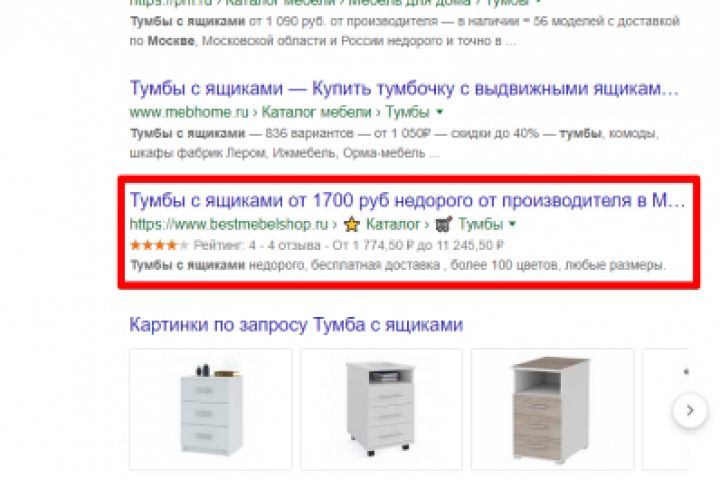The width and height of the screenshot is (720, 480).
Task: Click the www.mebhome.ru green URL
Action: (189, 112)
